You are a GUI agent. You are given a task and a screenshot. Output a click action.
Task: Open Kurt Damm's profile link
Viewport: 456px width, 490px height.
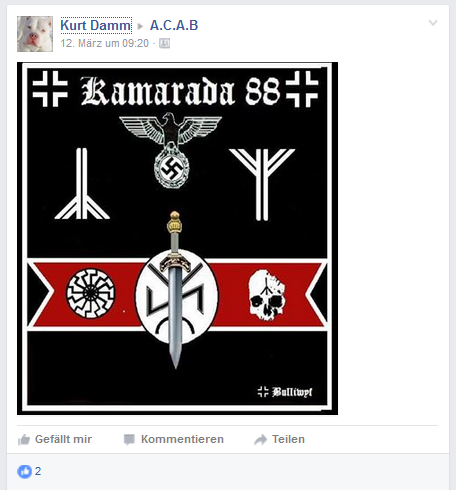pos(96,25)
